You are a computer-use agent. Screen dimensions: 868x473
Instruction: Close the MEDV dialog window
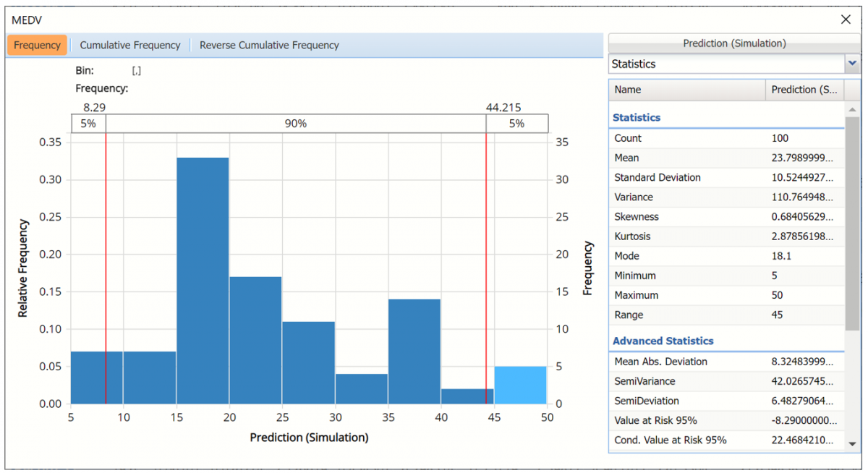click(846, 20)
